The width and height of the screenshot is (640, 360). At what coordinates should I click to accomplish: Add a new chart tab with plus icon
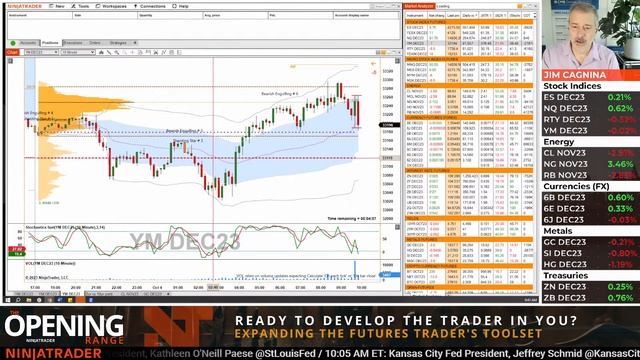[x=169, y=294]
